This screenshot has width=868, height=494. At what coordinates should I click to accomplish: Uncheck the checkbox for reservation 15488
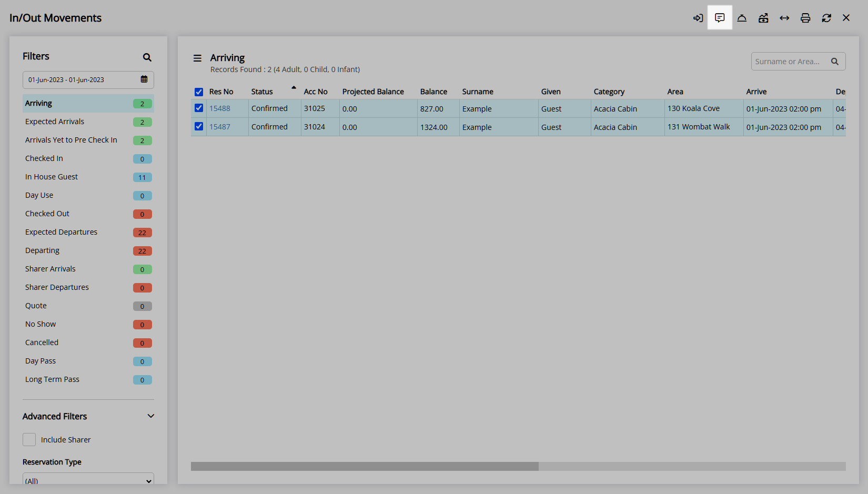pyautogui.click(x=199, y=108)
